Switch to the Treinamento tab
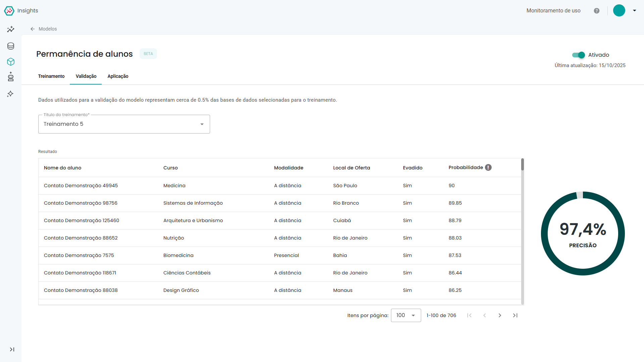The height and width of the screenshot is (362, 644). coord(51,76)
